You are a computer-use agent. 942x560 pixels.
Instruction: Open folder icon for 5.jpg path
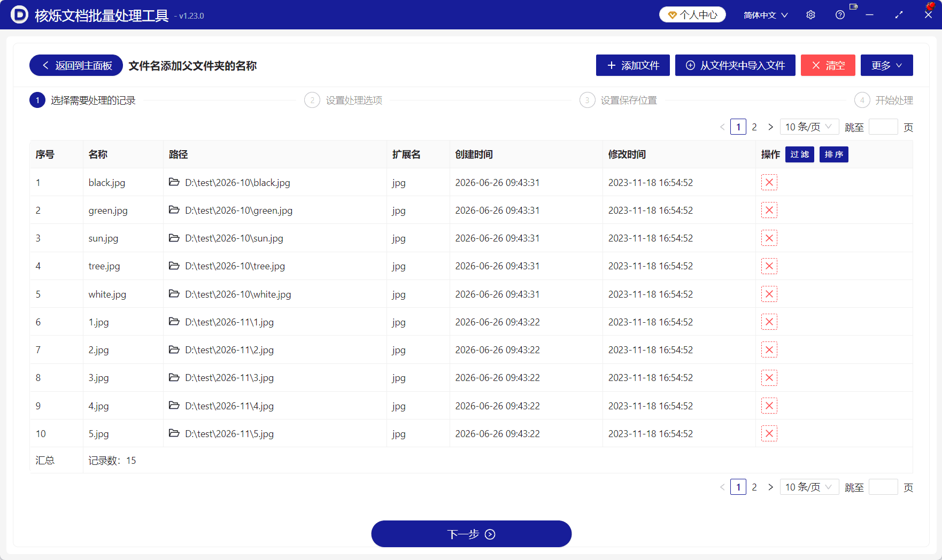(174, 433)
